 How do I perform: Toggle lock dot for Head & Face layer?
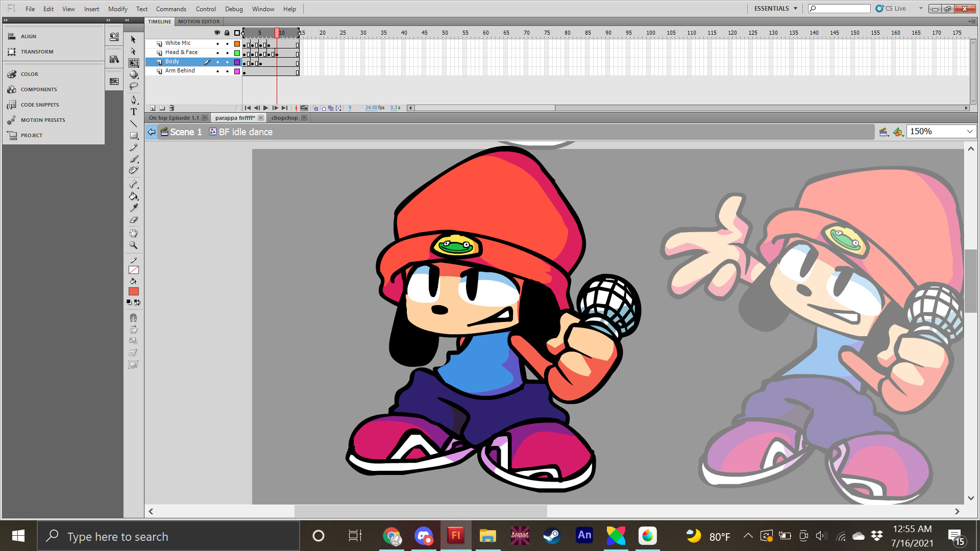(x=227, y=53)
